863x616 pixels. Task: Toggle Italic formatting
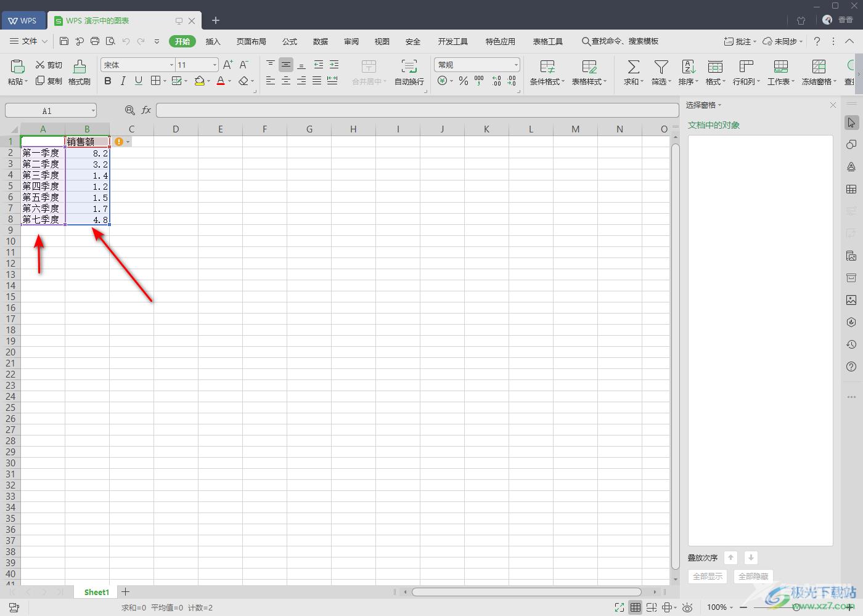[x=123, y=81]
